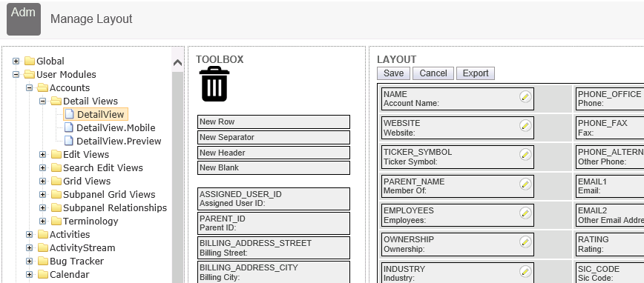Expand the Search Edit Views node

pos(43,167)
